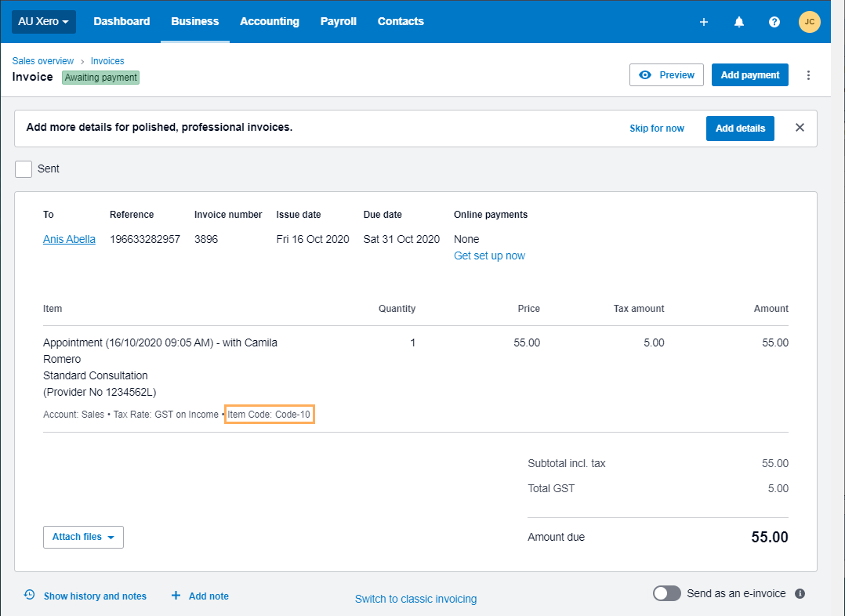Open the notifications bell icon
The height and width of the screenshot is (616, 845).
(x=738, y=22)
